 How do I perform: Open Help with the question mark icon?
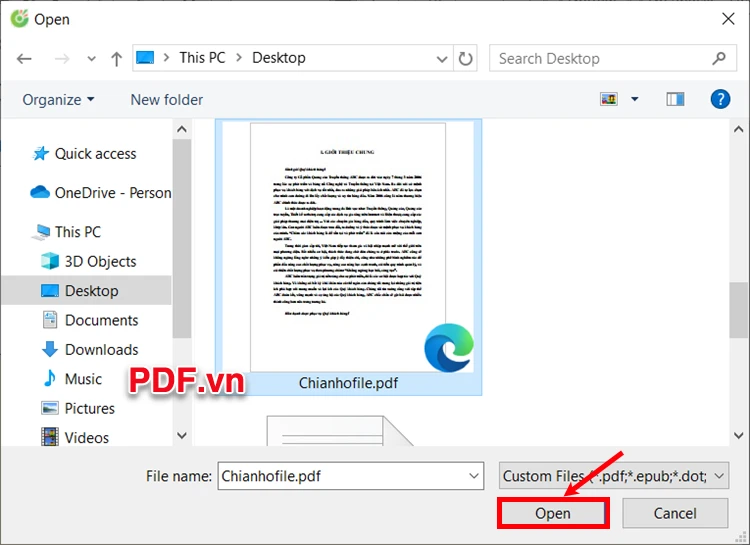coord(720,99)
